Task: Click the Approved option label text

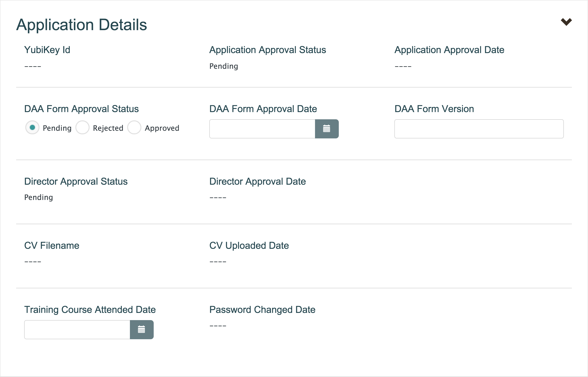Action: [162, 128]
